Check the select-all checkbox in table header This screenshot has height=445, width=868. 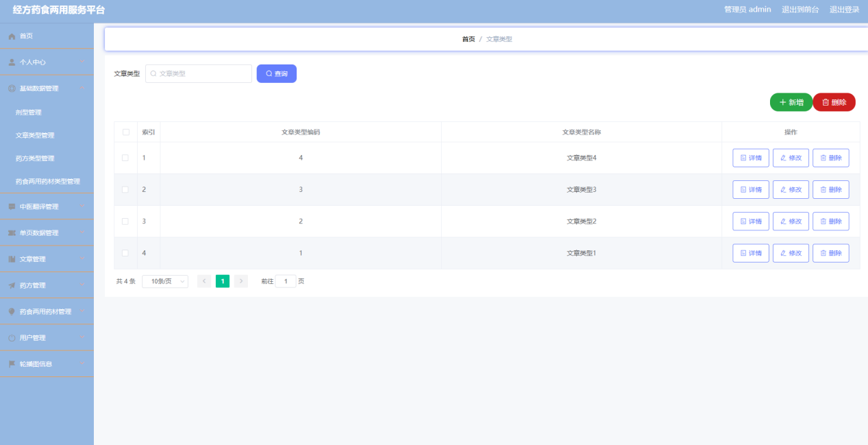click(x=125, y=132)
